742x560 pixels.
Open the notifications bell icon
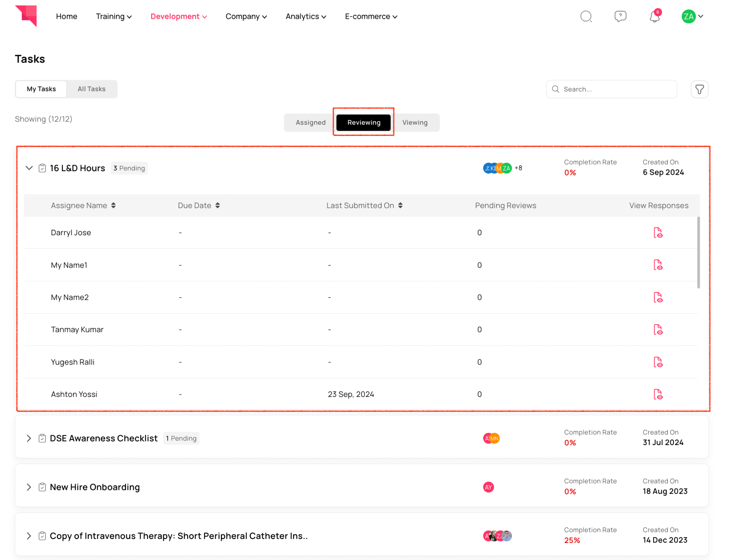[x=654, y=16]
